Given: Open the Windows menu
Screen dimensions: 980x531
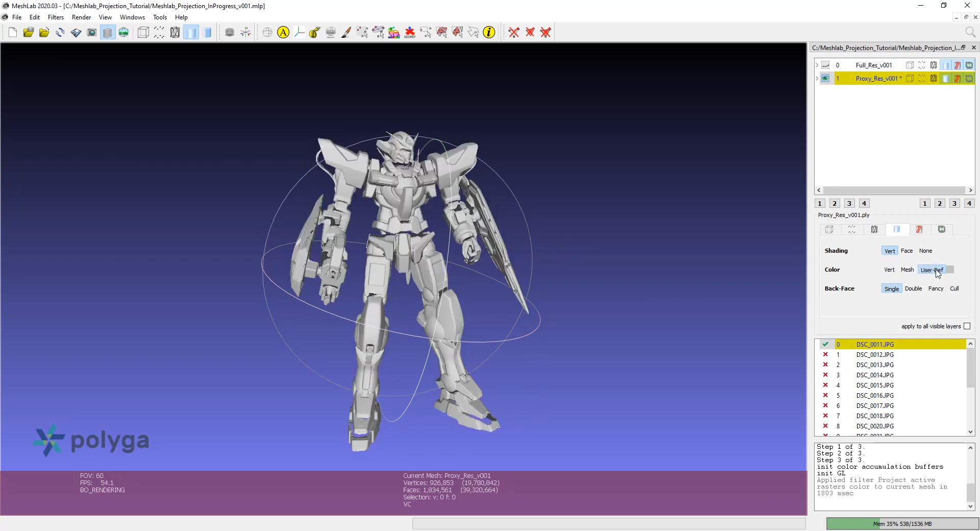Looking at the screenshot, I should point(132,17).
